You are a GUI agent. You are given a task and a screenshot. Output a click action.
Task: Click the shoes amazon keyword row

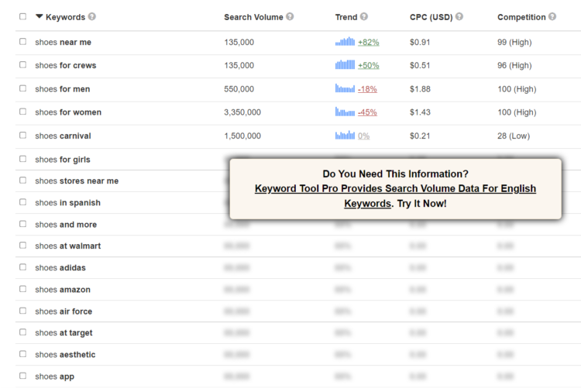tap(63, 290)
